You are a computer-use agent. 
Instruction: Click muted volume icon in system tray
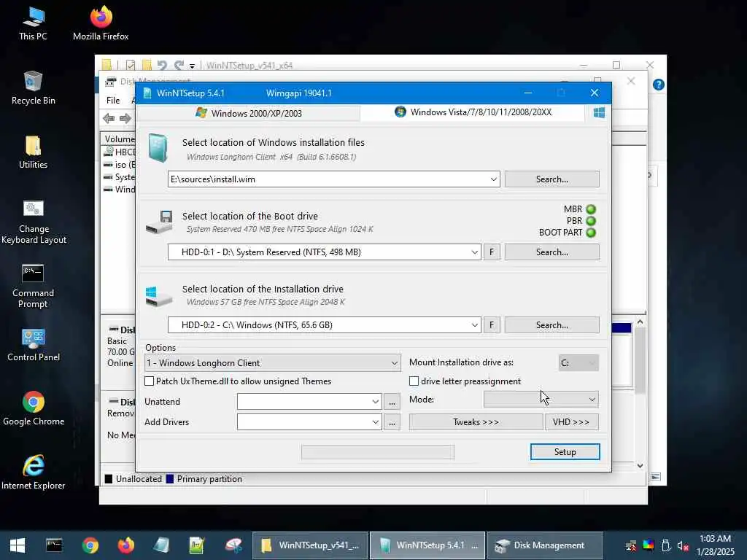click(x=683, y=545)
